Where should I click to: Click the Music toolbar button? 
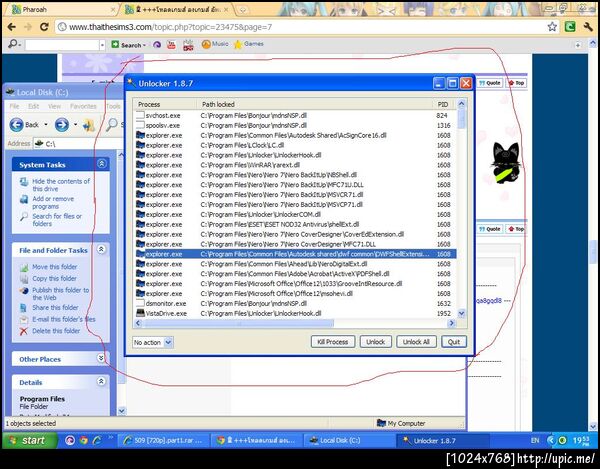point(215,44)
